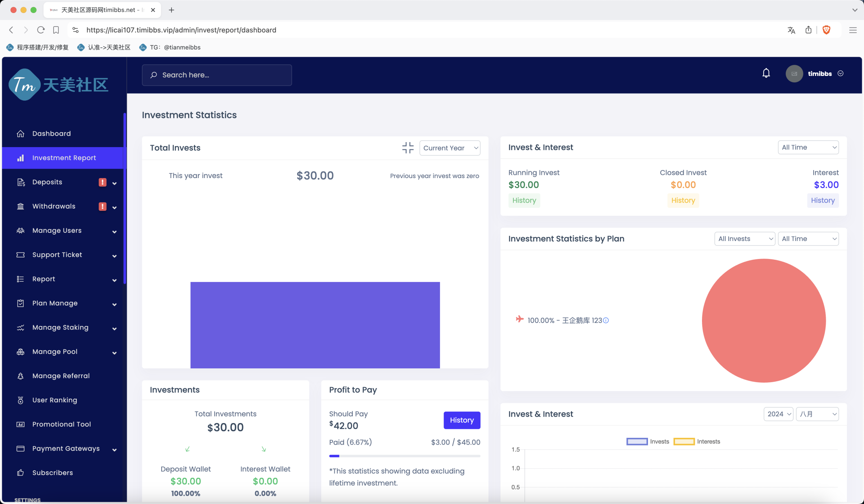
Task: Click the Withdrawals alert badge icon
Action: (x=102, y=206)
